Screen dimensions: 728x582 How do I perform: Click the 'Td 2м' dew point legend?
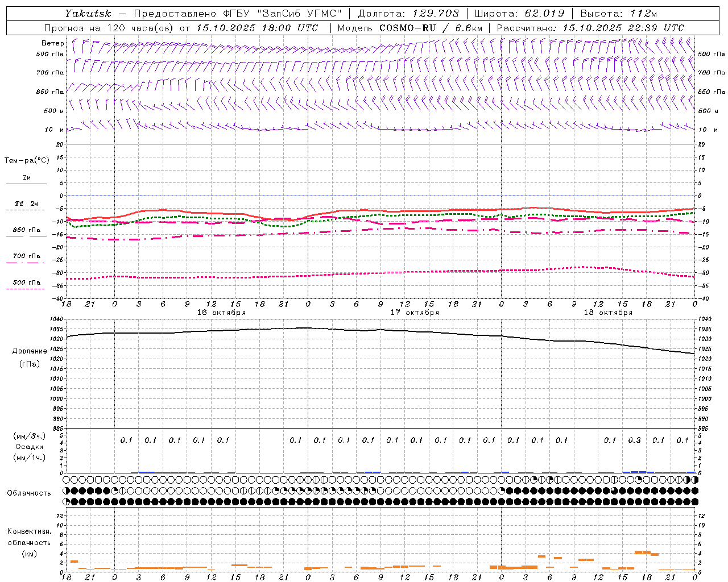tap(26, 203)
